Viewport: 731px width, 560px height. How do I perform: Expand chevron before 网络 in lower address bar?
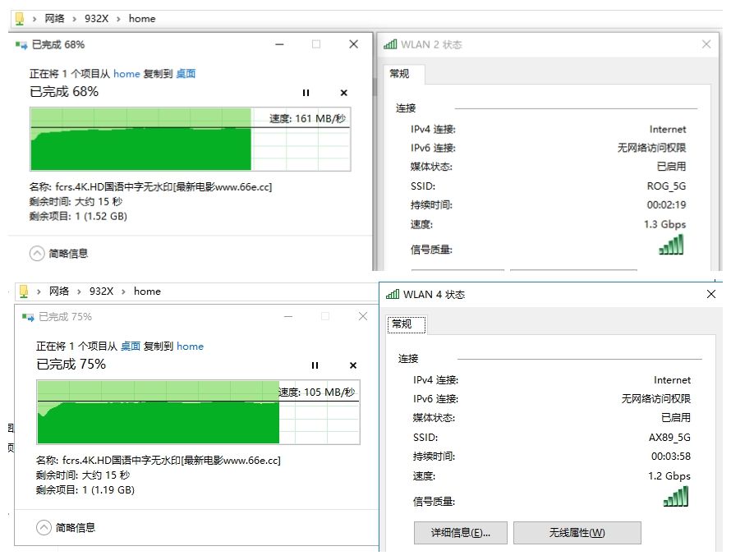39,291
